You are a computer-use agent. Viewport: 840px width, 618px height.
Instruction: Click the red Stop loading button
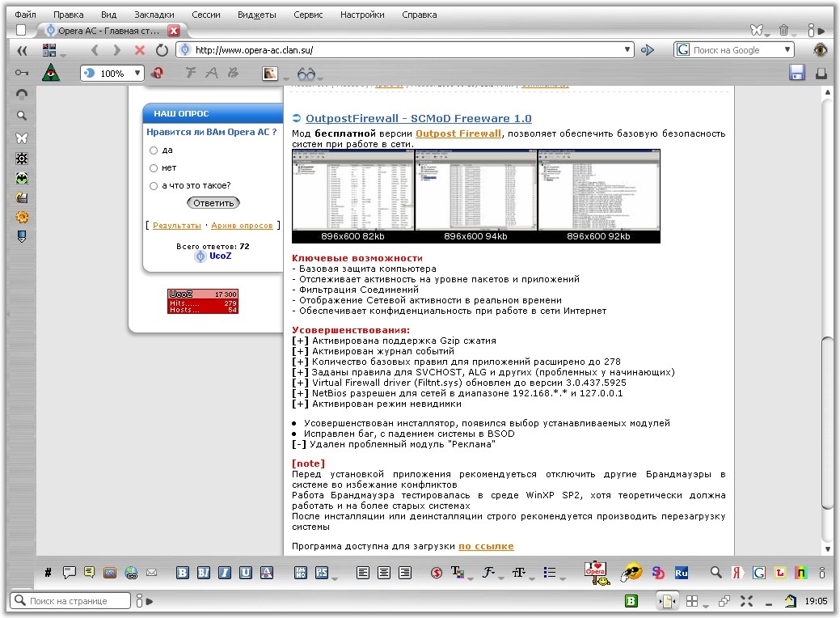[x=139, y=50]
